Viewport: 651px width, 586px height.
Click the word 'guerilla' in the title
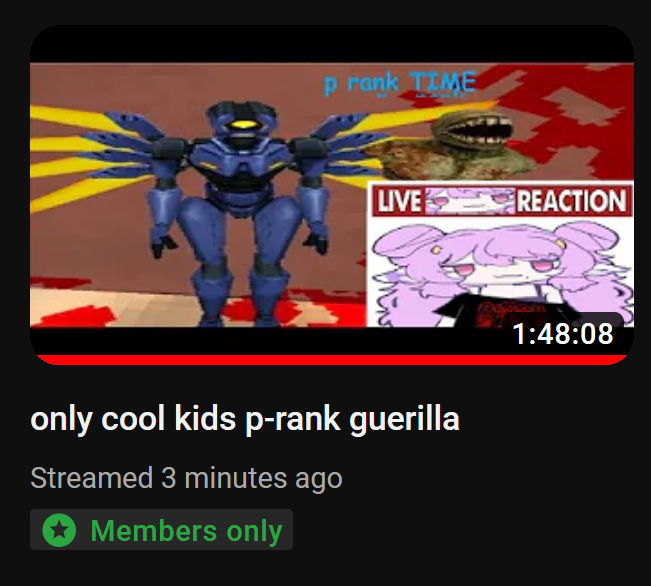[404, 420]
